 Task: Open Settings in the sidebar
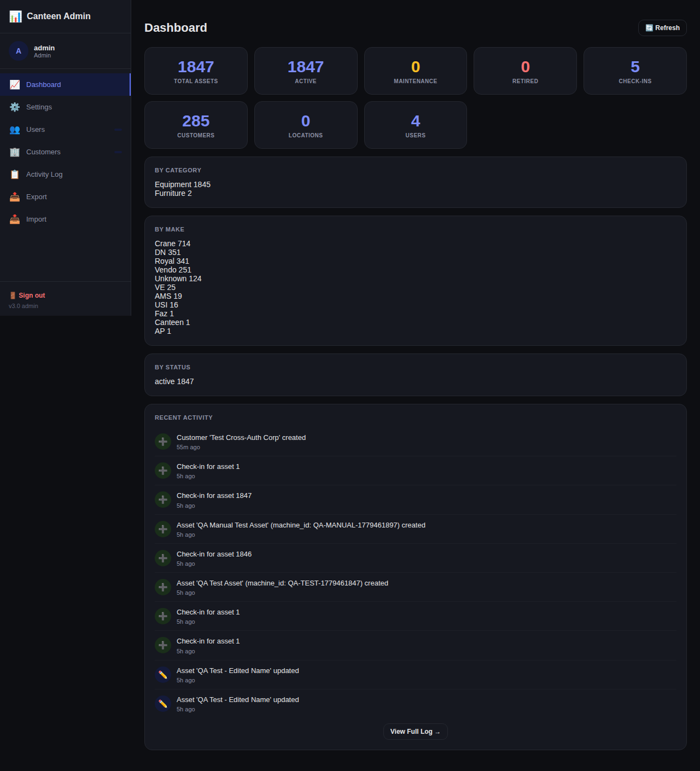[x=65, y=107]
